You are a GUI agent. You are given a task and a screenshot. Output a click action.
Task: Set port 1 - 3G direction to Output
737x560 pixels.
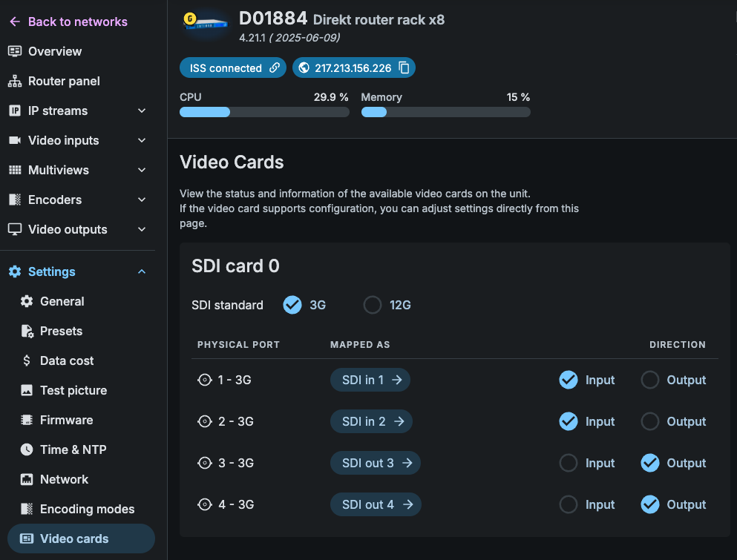point(650,380)
